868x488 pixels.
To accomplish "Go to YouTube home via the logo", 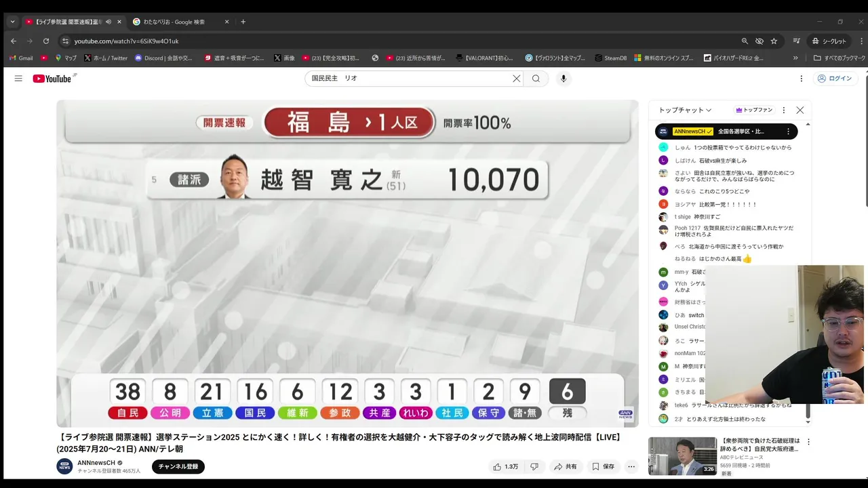I will (53, 79).
